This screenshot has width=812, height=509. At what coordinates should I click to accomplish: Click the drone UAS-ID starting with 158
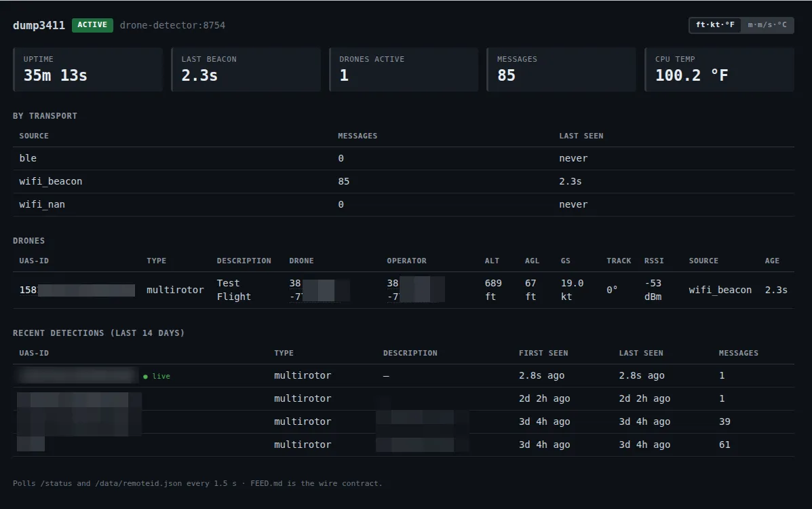(77, 290)
